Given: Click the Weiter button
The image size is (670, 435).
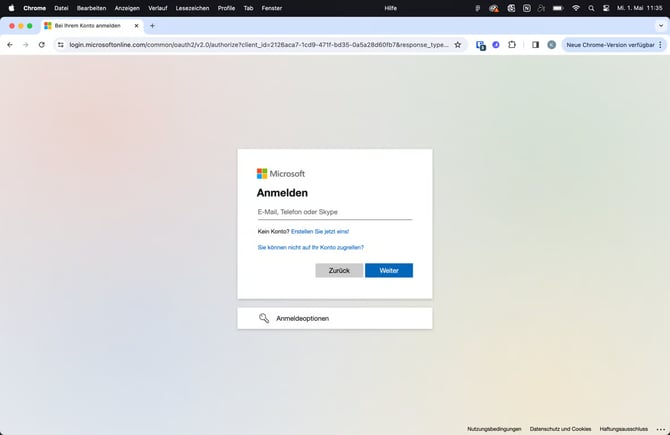Looking at the screenshot, I should pyautogui.click(x=389, y=270).
